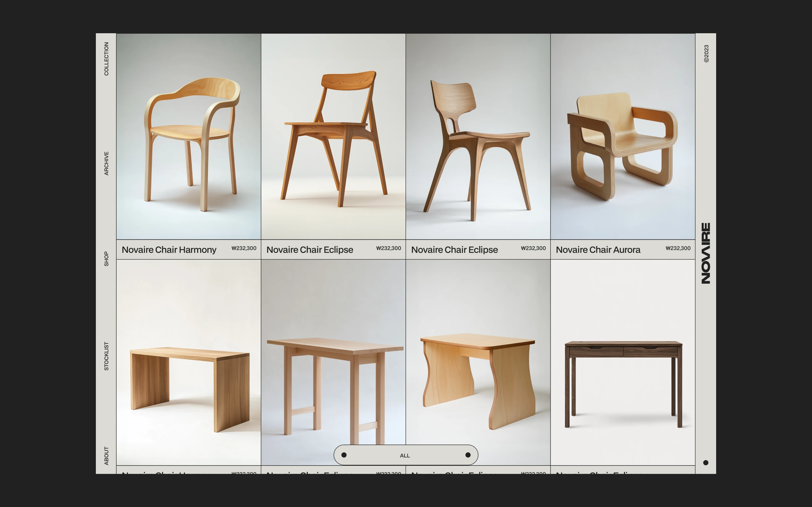
Task: Select the ALL filter label
Action: tap(405, 455)
